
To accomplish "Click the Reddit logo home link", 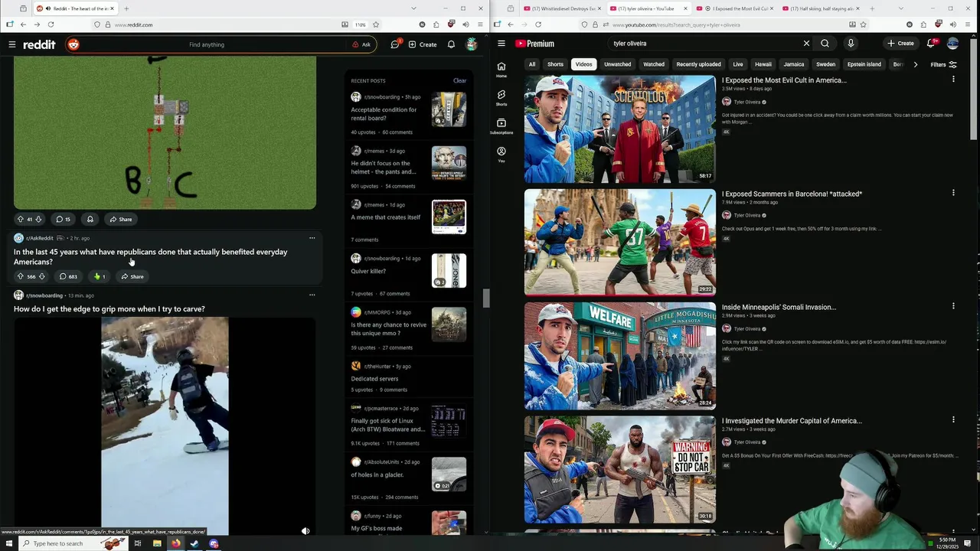I will (x=39, y=44).
